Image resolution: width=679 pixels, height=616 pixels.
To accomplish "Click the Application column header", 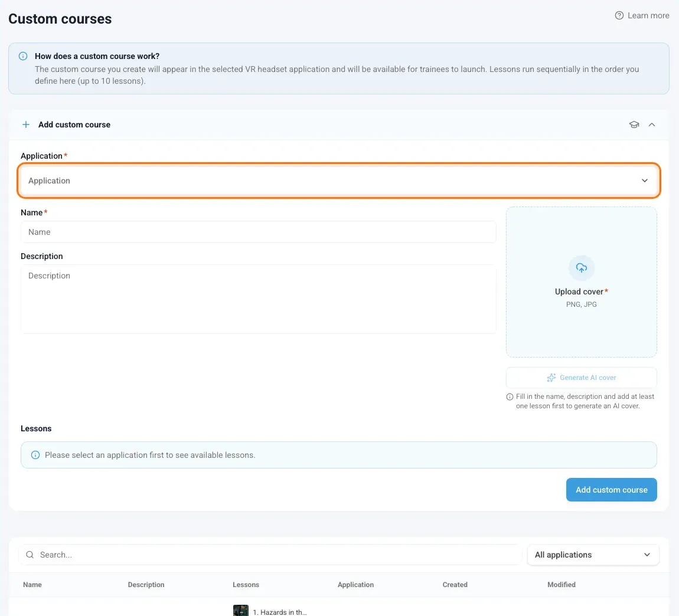I will coord(355,584).
